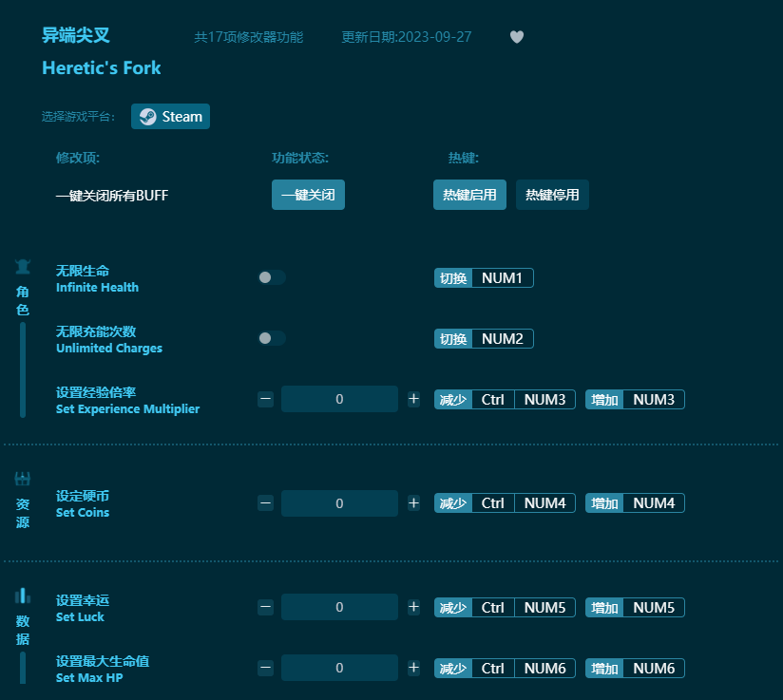Click 热键启用 to enable hotkeys

(x=469, y=194)
